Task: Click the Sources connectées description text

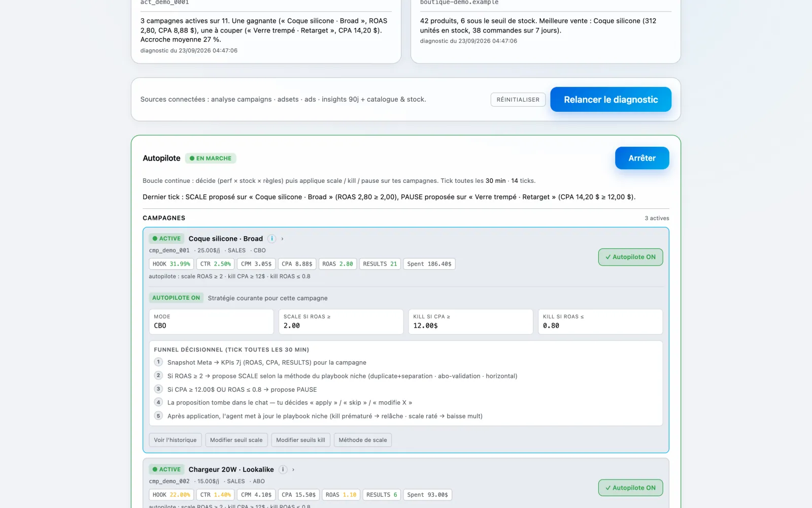Action: click(x=283, y=100)
